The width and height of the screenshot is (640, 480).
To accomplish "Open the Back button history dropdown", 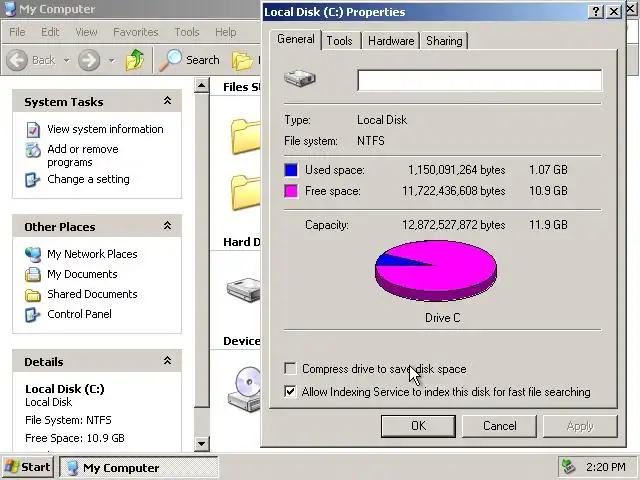I will point(67,60).
